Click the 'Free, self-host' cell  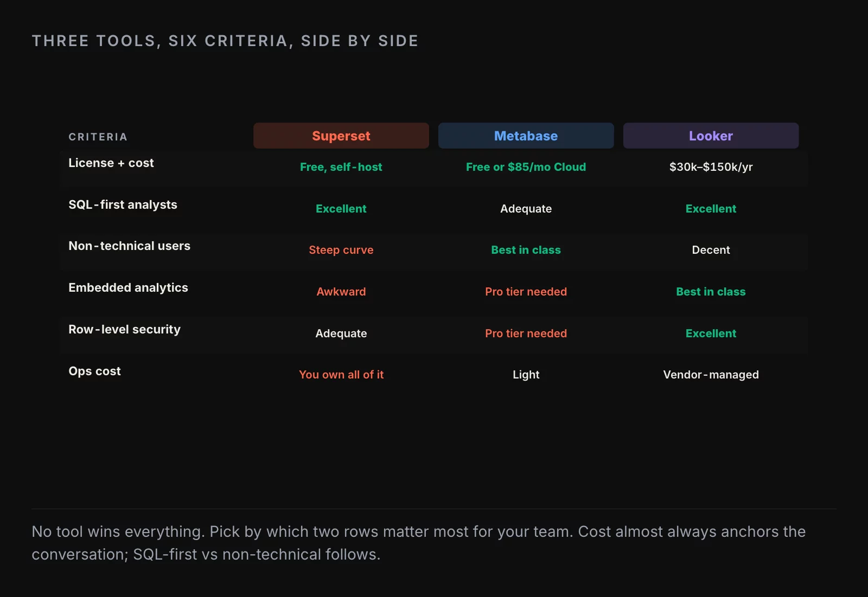click(341, 167)
